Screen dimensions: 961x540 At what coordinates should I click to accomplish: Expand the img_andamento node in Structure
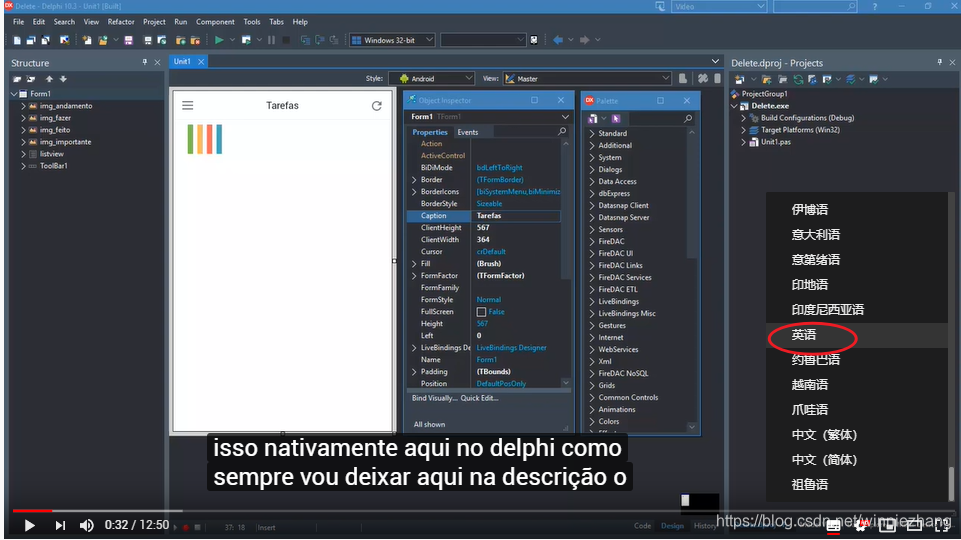coord(23,106)
